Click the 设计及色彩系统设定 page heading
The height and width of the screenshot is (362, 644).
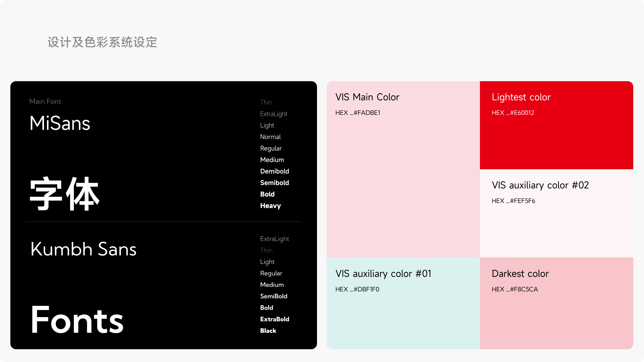102,42
